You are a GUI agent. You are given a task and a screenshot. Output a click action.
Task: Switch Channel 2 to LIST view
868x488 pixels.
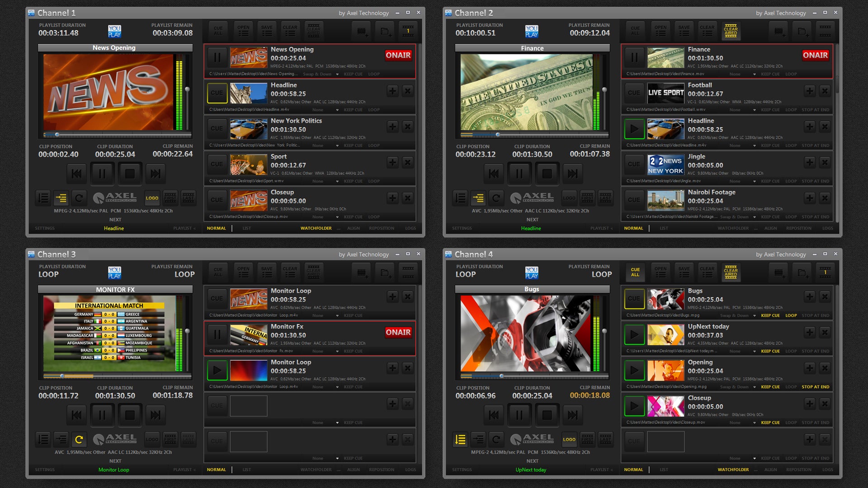point(663,228)
